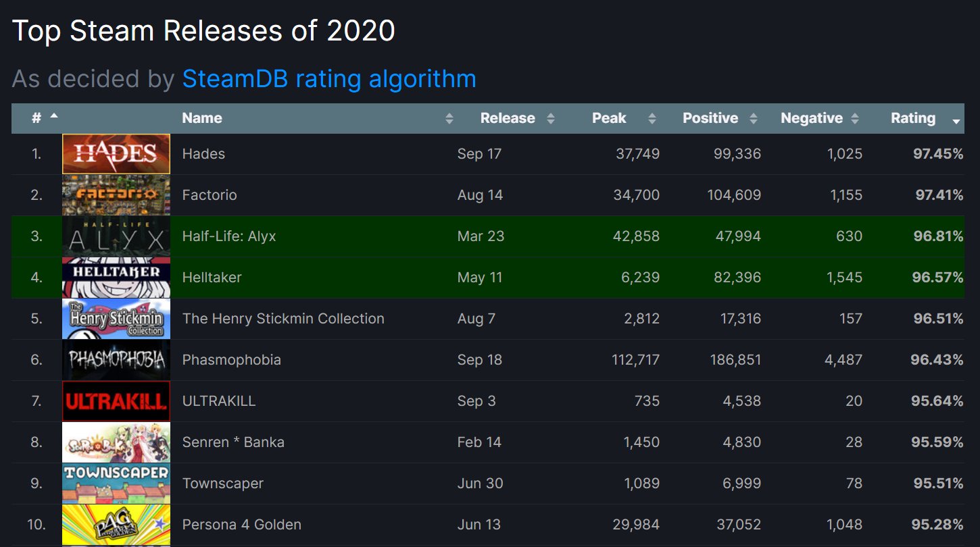Select Phasmophobia rating 96.43%
The width and height of the screenshot is (980, 547).
click(937, 360)
